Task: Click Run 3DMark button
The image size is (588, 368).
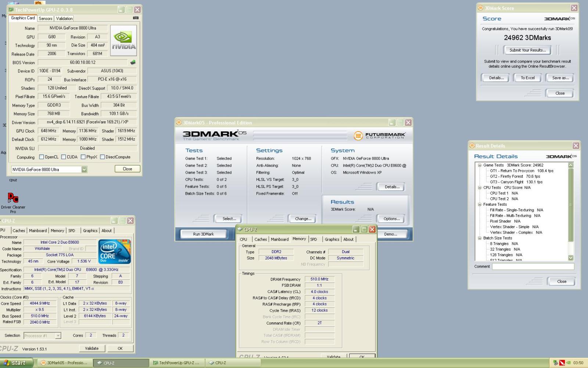Action: tap(203, 234)
